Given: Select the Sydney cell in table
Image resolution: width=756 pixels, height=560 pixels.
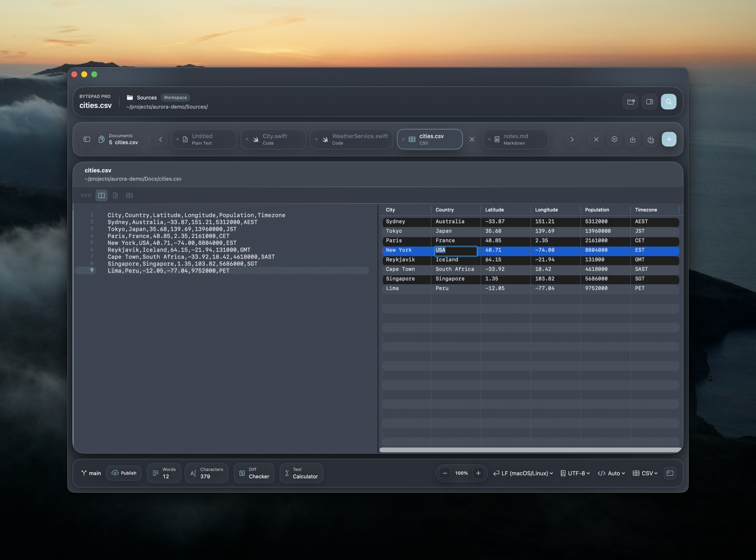Looking at the screenshot, I should click(x=407, y=222).
